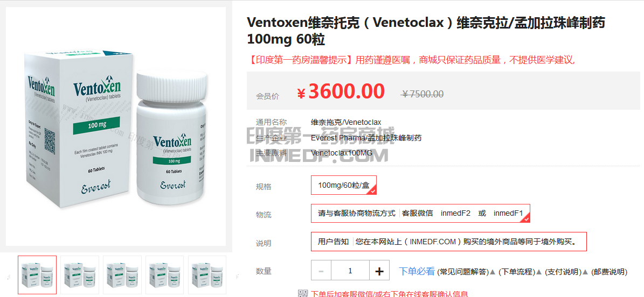Open the second product thumbnail

(80, 275)
